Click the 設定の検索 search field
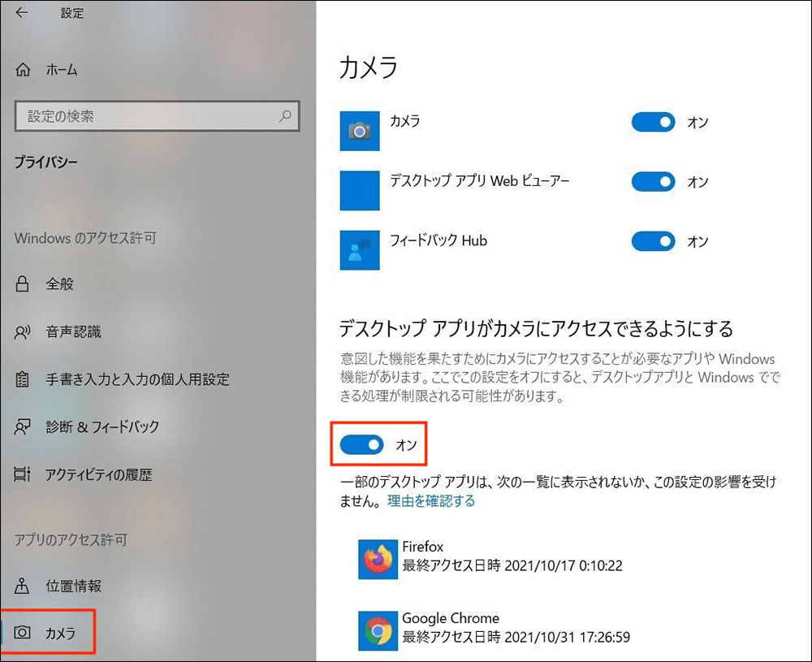The height and width of the screenshot is (662, 812). pos(157,116)
